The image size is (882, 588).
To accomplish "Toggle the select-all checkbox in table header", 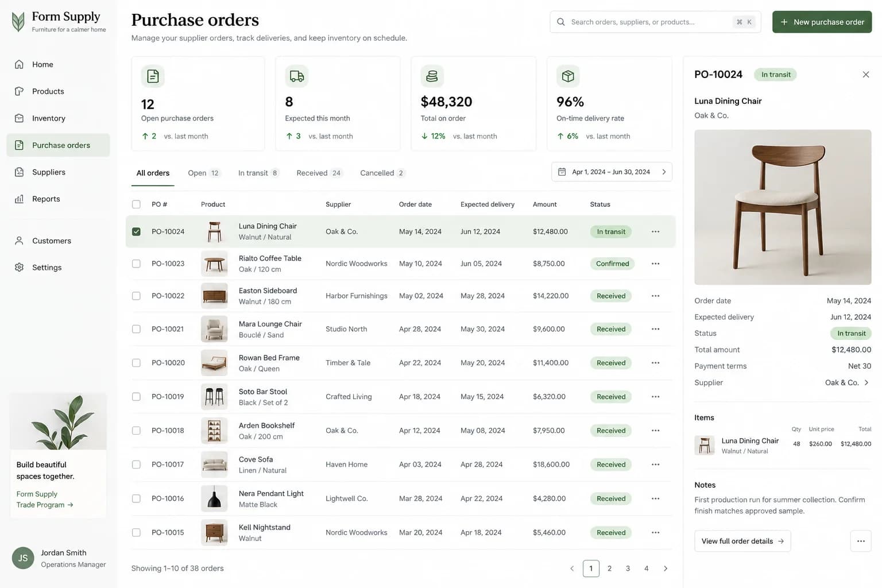I will [136, 204].
